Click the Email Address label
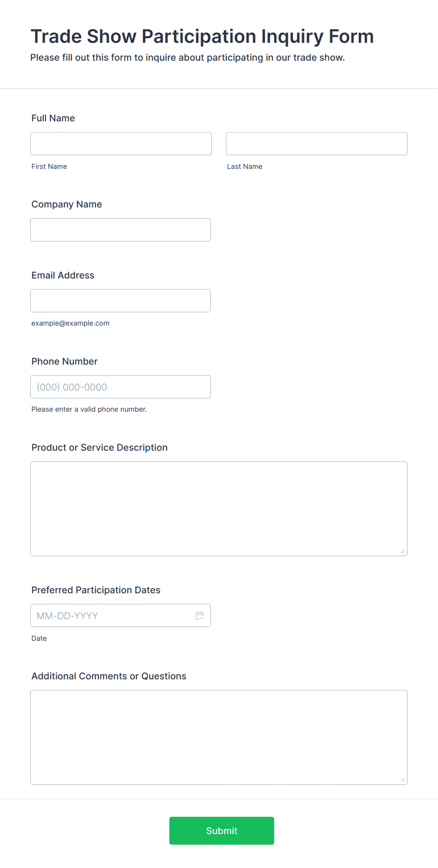438x868 pixels. (63, 275)
